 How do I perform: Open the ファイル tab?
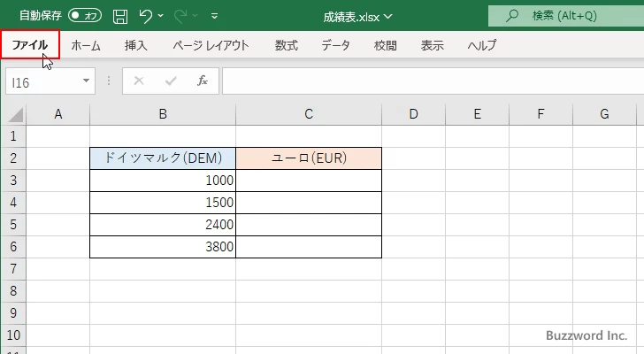pos(30,44)
